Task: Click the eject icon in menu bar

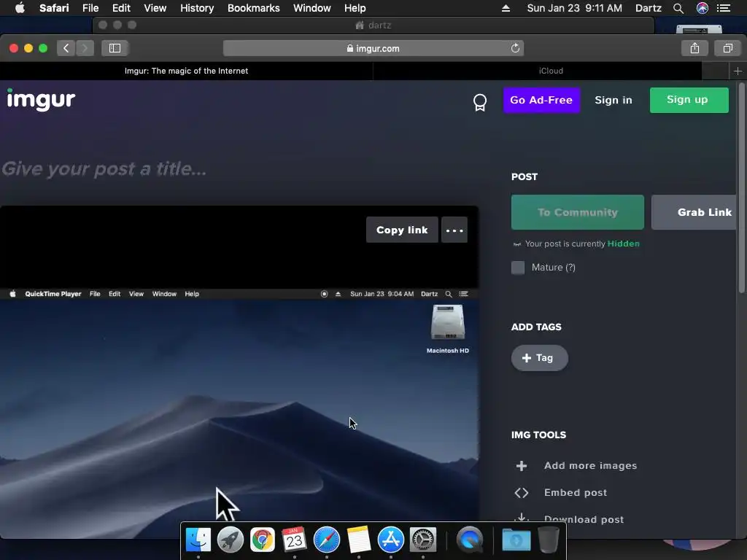Action: pos(506,8)
